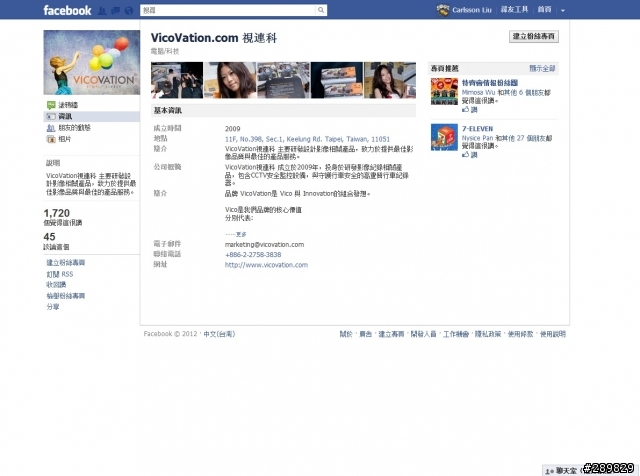
Task: Open the Keelung Rd. Taipei address link
Action: tap(307, 139)
